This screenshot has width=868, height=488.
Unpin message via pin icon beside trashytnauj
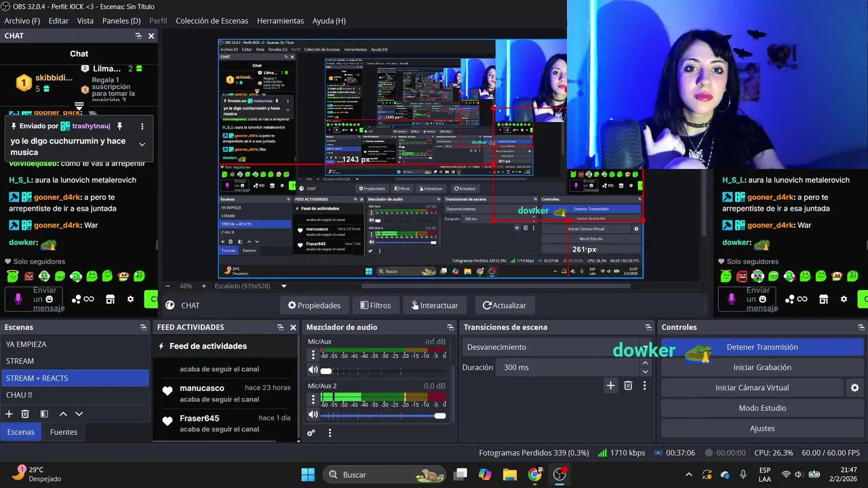119,126
